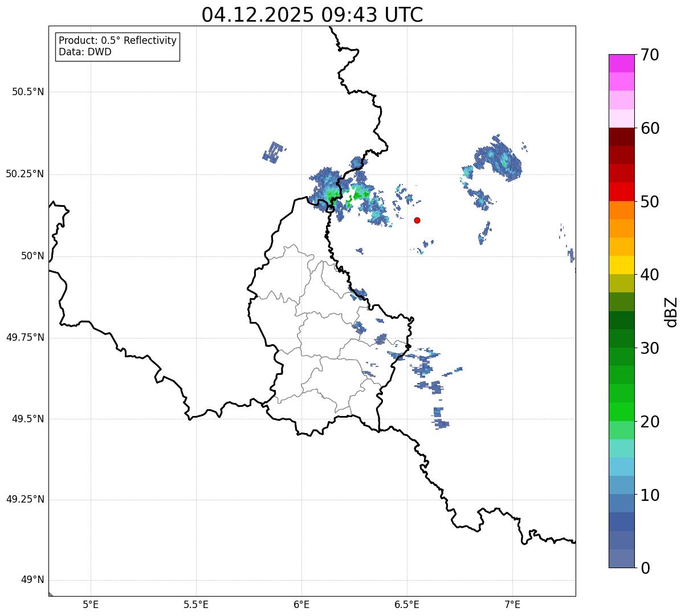This screenshot has width=685, height=616.
Task: Click the red station marker dot
Action: (417, 220)
